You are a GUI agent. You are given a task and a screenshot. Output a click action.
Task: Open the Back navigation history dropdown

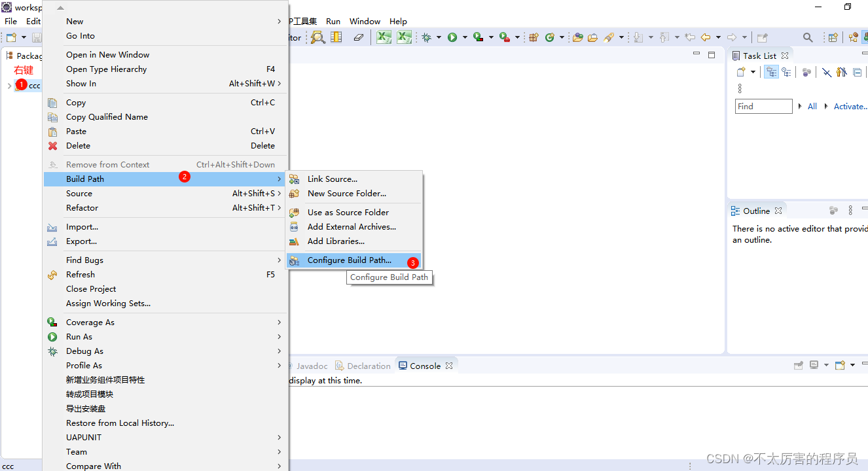click(x=718, y=37)
